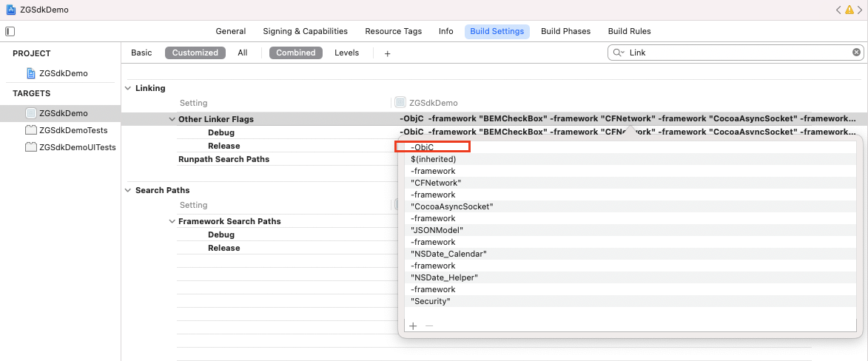Go to next issue with right chevron
Viewport: 868px width, 361px height.
860,10
